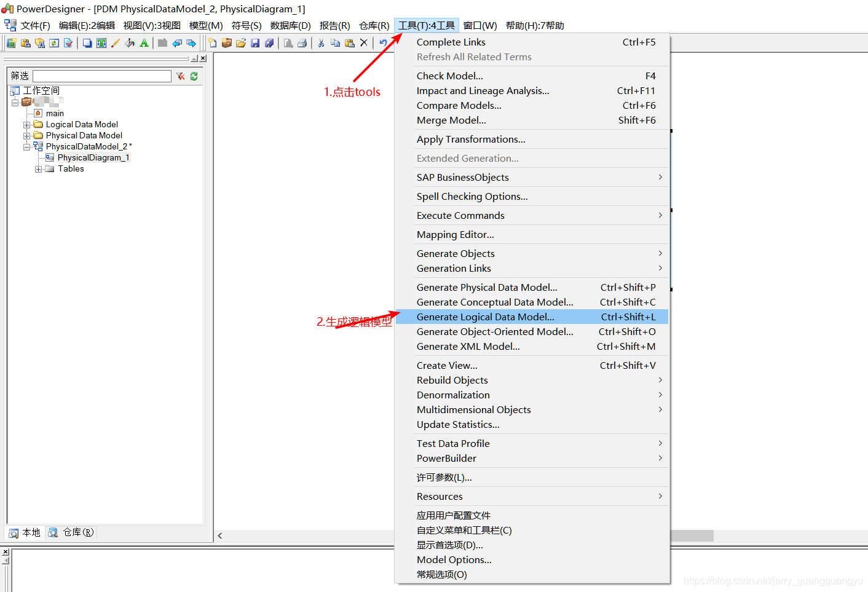Select the Fill paint bucket tool
868x592 pixels.
coord(130,43)
